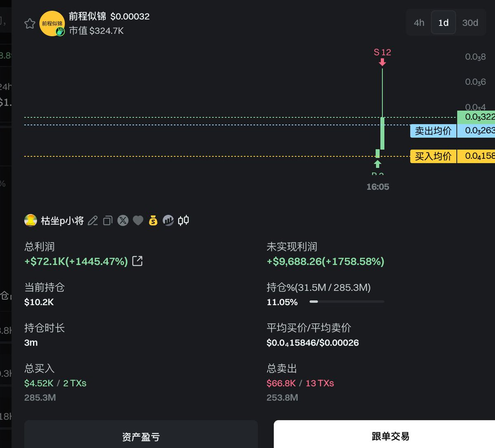This screenshot has width=495, height=448.
Task: Open 枯坐p小将 wallet avatar
Action: tap(31, 221)
